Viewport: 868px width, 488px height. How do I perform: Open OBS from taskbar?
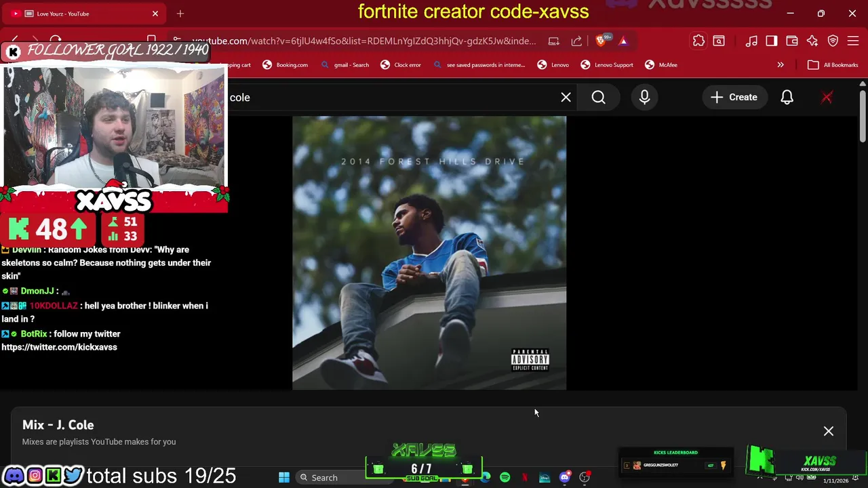point(585,478)
